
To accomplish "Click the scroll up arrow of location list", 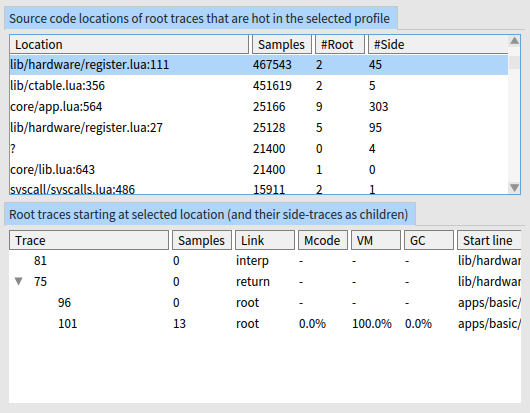I will [514, 41].
